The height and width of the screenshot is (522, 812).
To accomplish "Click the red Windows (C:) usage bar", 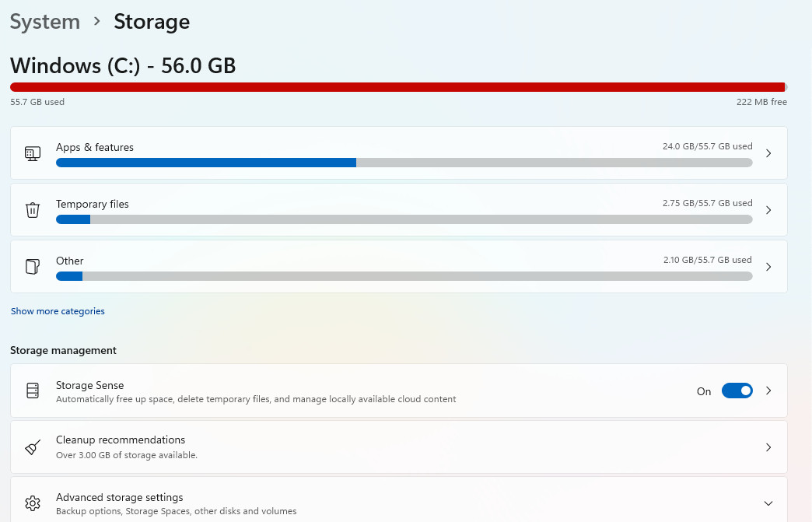I will tap(397, 87).
